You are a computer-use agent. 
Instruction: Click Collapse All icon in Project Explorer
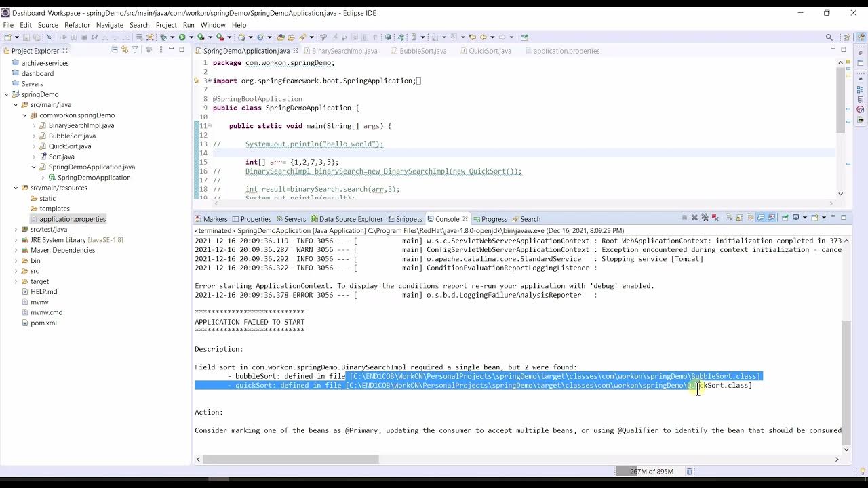(x=115, y=49)
